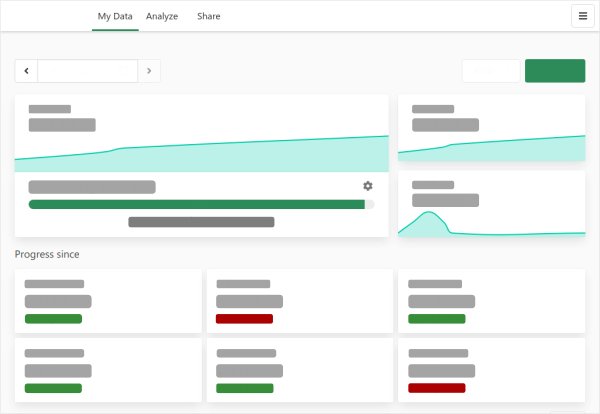Click the dark gray label under the progress bar

(201, 222)
